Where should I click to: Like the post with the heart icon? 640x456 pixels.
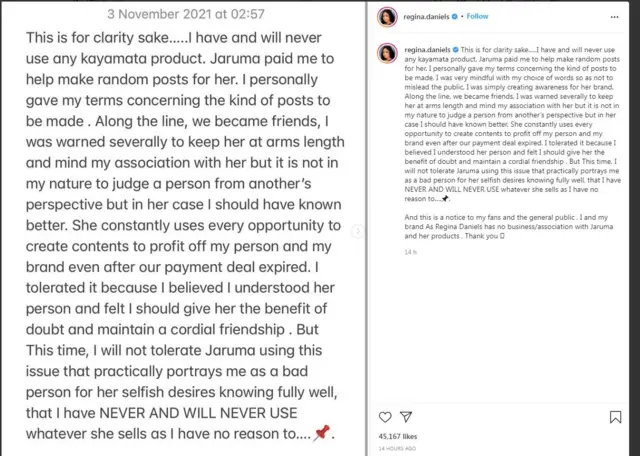[386, 415]
